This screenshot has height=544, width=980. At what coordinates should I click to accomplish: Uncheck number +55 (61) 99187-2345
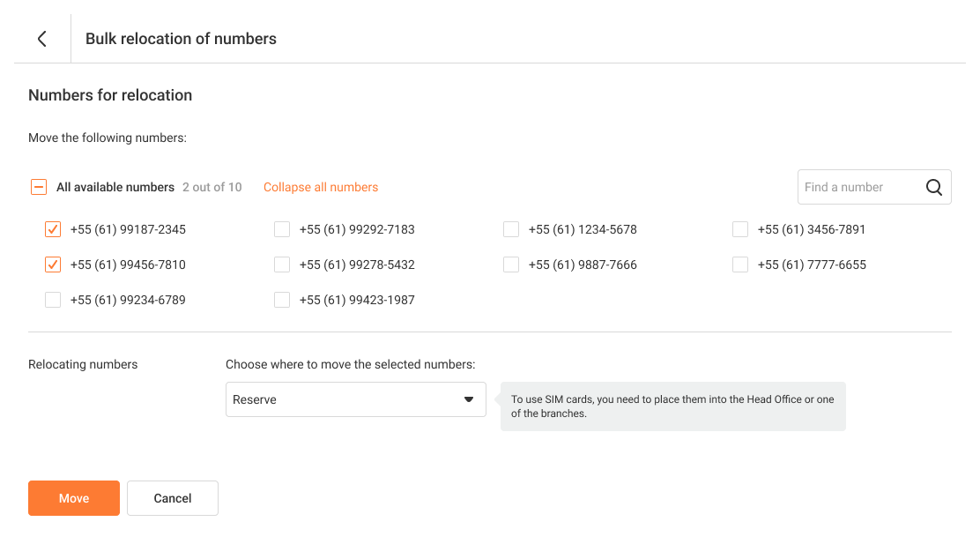point(53,229)
